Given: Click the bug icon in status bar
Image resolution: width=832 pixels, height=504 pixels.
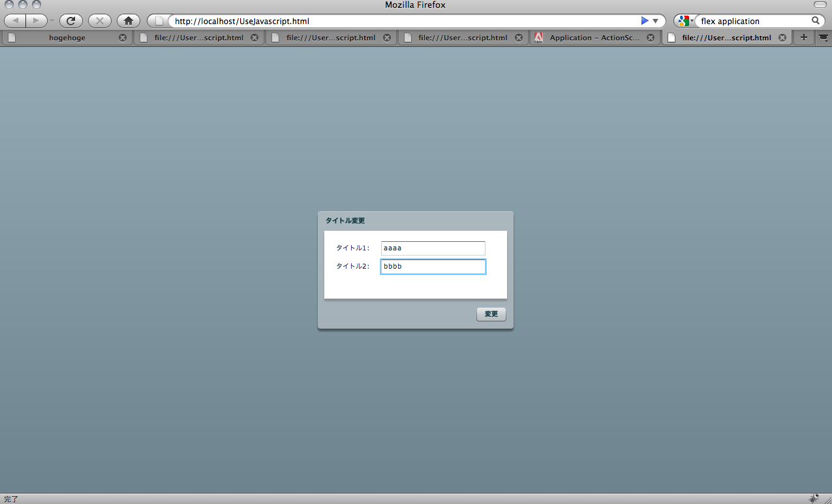Looking at the screenshot, I should [814, 498].
